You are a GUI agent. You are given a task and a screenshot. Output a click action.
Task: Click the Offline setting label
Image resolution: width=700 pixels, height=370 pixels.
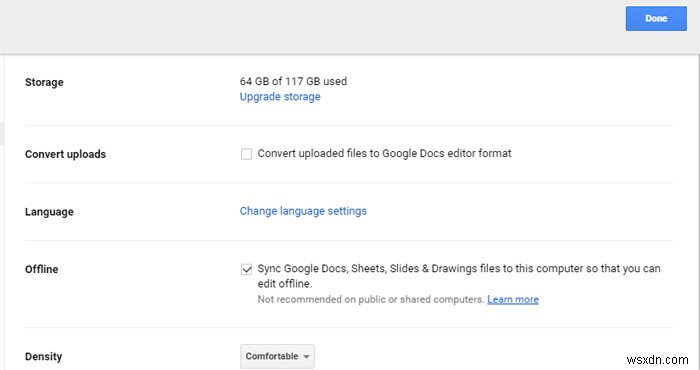(42, 269)
